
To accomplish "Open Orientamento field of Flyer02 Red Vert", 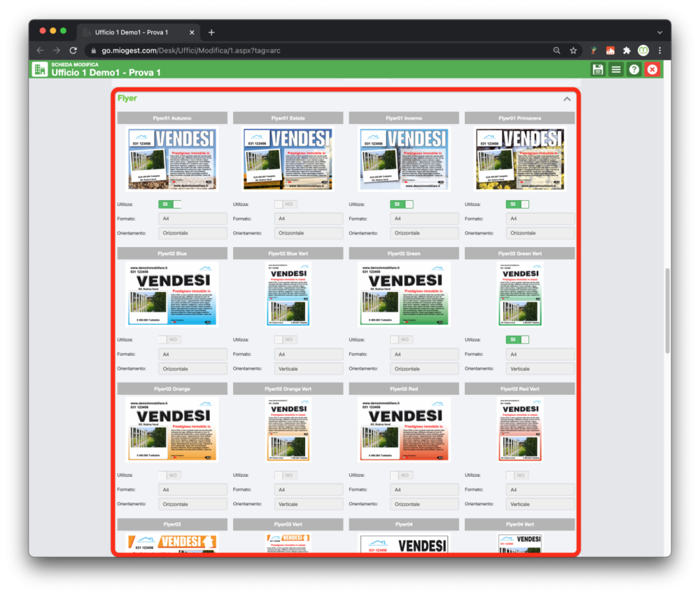I will pos(540,504).
